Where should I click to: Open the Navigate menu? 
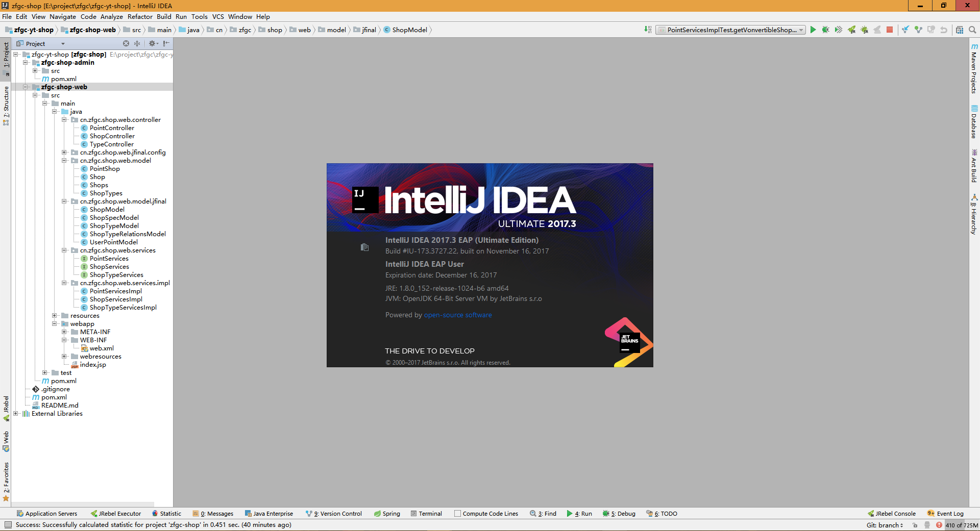tap(63, 16)
